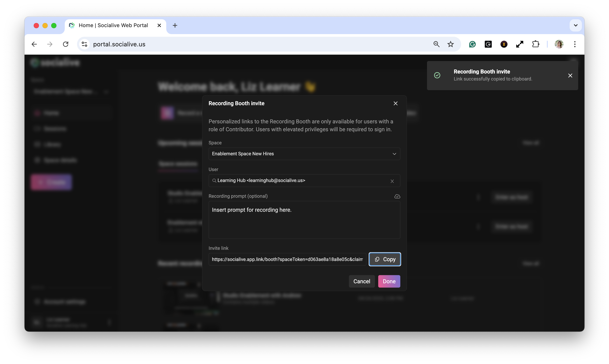Open the Extensions puzzle icon

(535, 44)
